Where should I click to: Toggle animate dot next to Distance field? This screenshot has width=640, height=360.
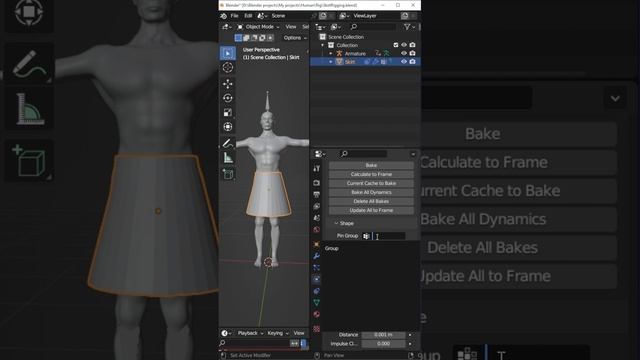(x=410, y=335)
